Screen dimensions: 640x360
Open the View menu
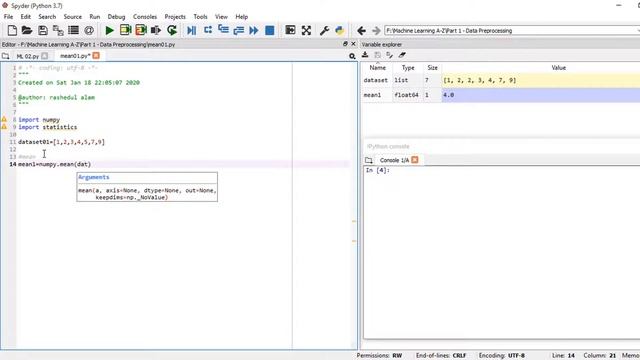point(221,17)
